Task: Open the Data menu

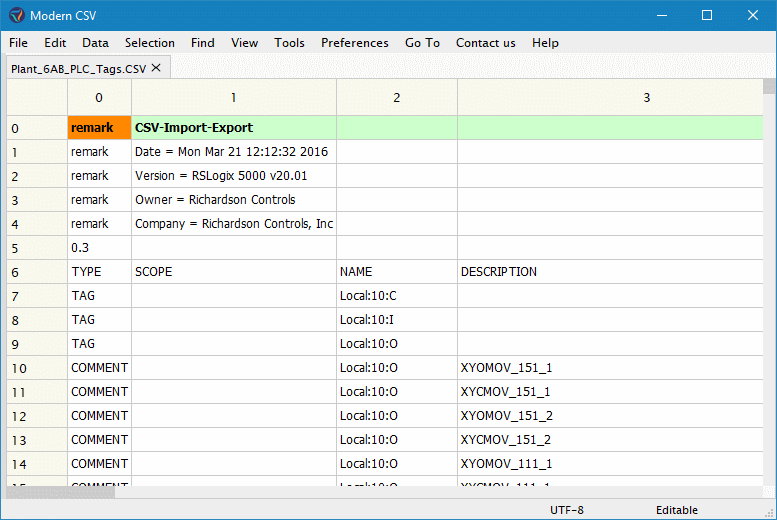Action: 95,43
